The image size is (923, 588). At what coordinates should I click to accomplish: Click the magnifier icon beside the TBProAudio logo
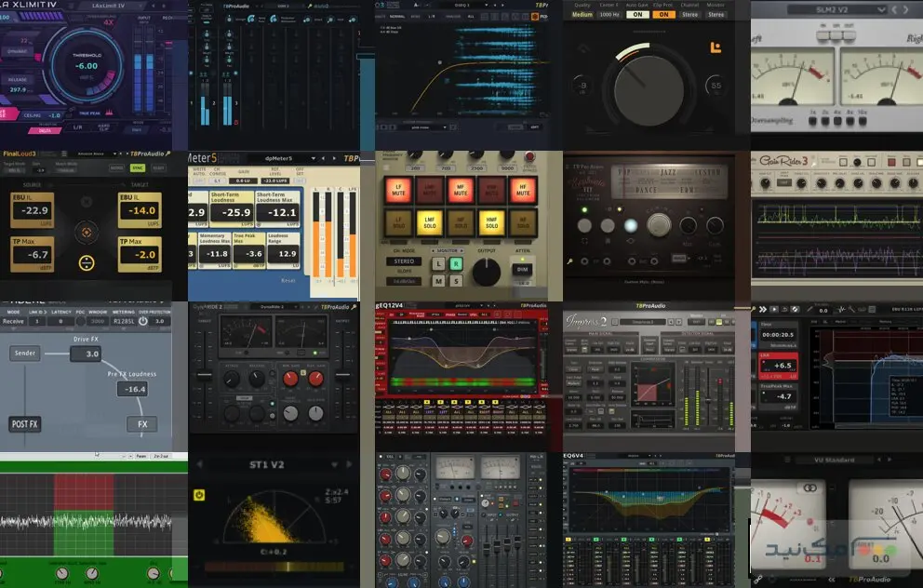click(167, 154)
